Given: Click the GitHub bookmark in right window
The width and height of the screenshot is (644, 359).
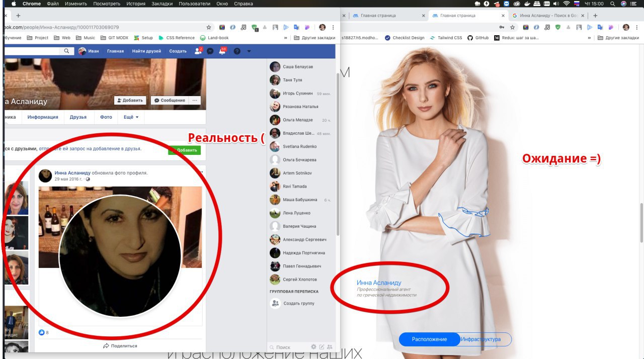Looking at the screenshot, I should [x=478, y=38].
